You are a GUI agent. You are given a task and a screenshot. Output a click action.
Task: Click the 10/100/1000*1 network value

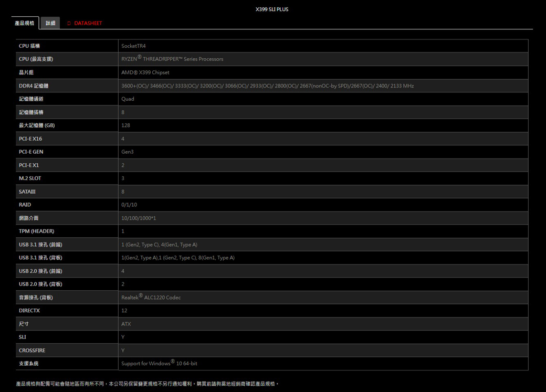click(x=139, y=218)
